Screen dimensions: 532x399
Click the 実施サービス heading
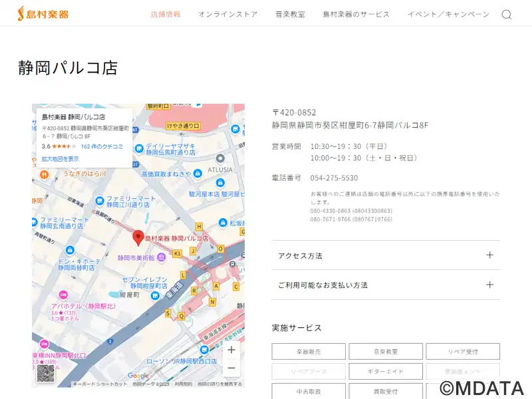point(297,328)
